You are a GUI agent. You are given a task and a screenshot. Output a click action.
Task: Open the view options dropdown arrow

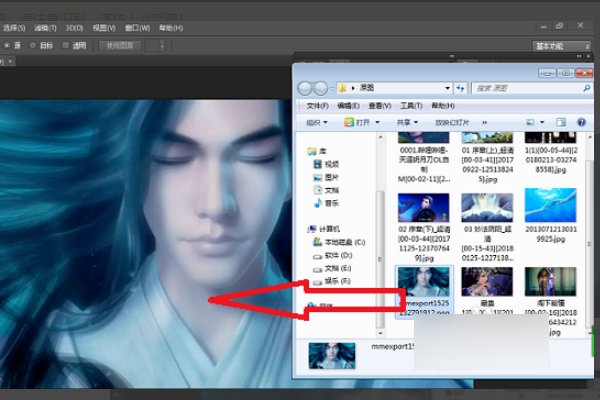[x=542, y=122]
